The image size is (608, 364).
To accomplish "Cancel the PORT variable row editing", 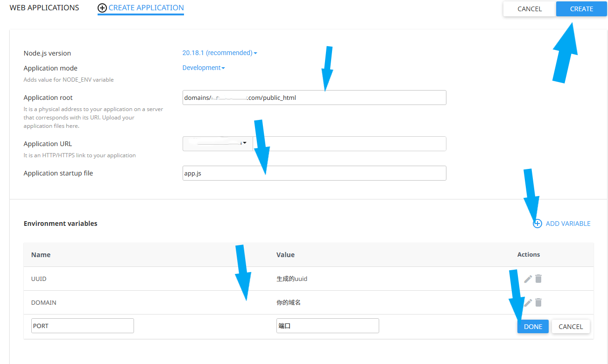I will 571,327.
